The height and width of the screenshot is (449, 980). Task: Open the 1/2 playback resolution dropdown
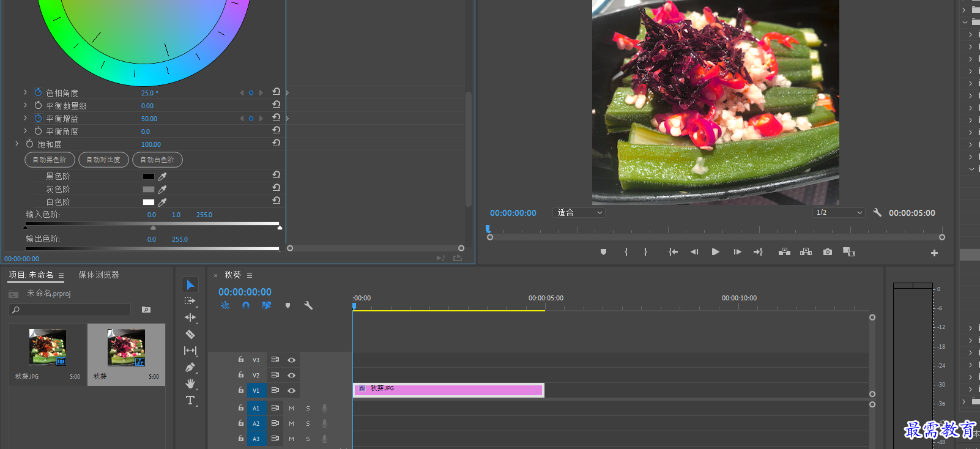(839, 213)
